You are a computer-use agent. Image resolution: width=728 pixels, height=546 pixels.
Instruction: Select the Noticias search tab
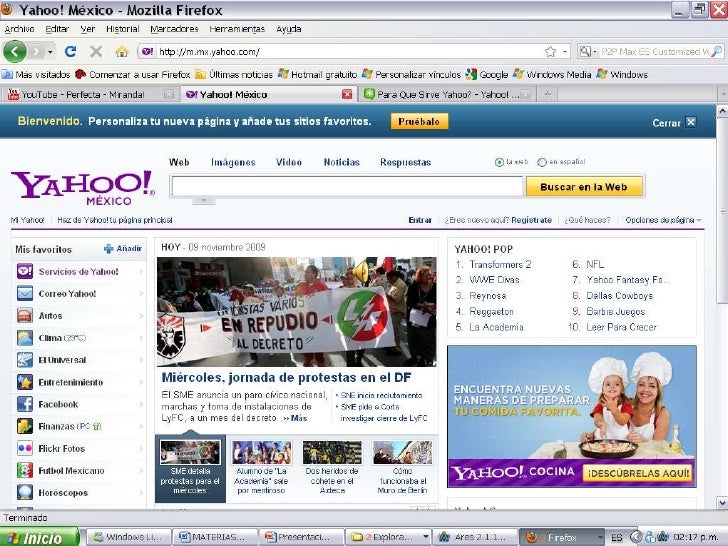pyautogui.click(x=341, y=162)
